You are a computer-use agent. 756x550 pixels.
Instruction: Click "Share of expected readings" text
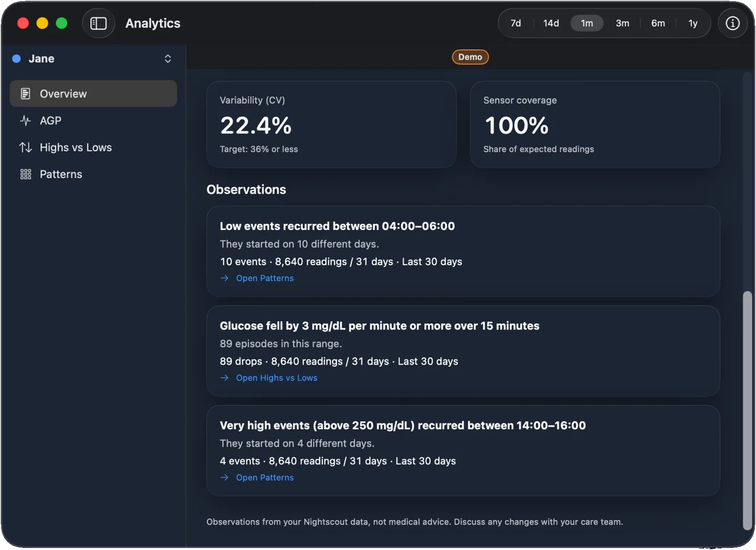coord(539,149)
